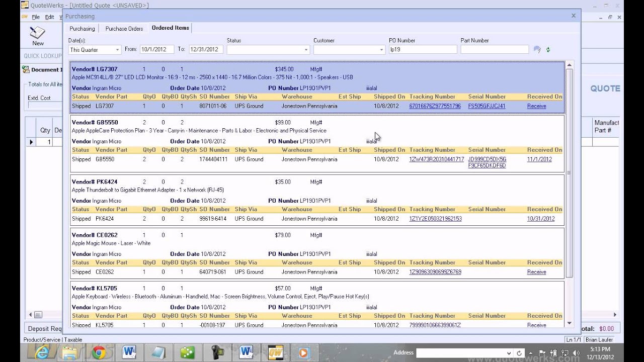Open serial number FS505GFJJCJ41
Viewport: 644px width, 362px height.
[x=487, y=106]
